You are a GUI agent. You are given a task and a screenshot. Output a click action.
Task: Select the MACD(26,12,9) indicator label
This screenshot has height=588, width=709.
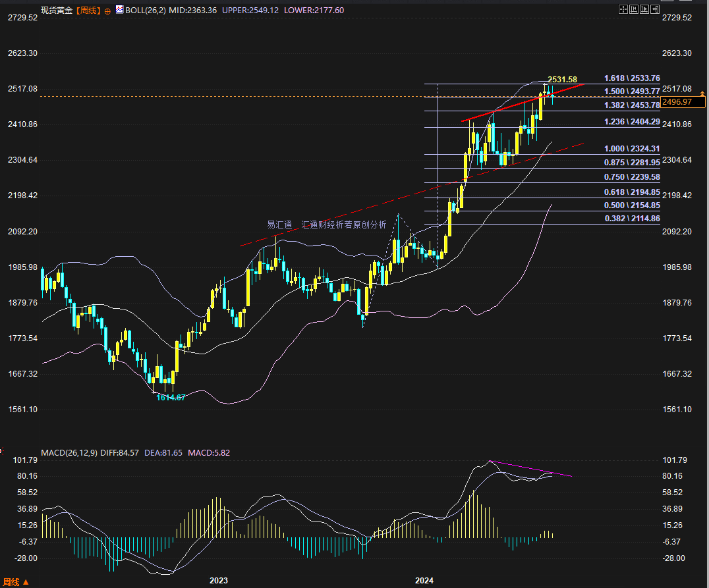click(x=69, y=453)
